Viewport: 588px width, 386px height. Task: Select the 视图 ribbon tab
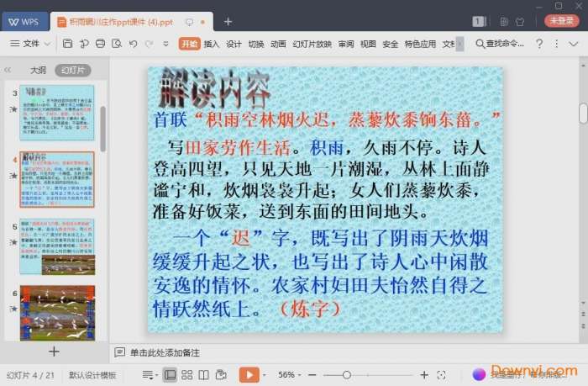tap(368, 44)
